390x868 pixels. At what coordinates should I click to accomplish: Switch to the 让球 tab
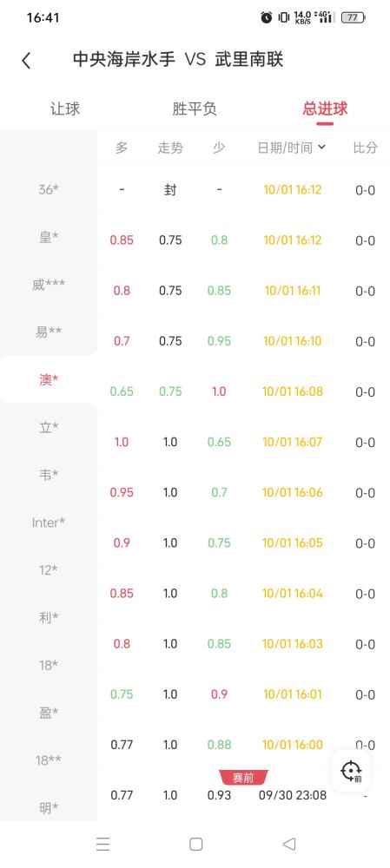point(65,108)
